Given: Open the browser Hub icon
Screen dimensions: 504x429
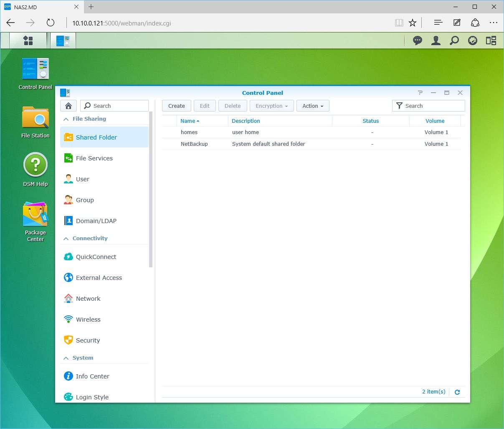Looking at the screenshot, I should (438, 23).
